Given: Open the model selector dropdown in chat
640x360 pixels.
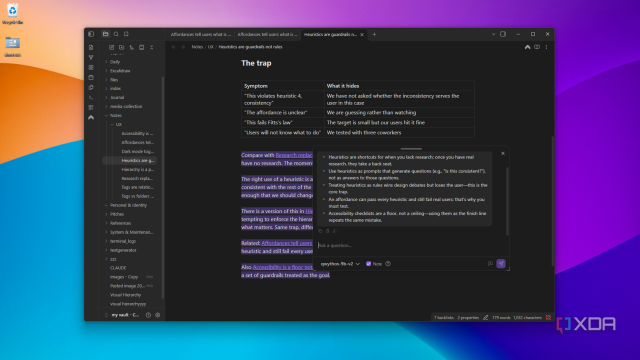Looking at the screenshot, I should [x=340, y=264].
